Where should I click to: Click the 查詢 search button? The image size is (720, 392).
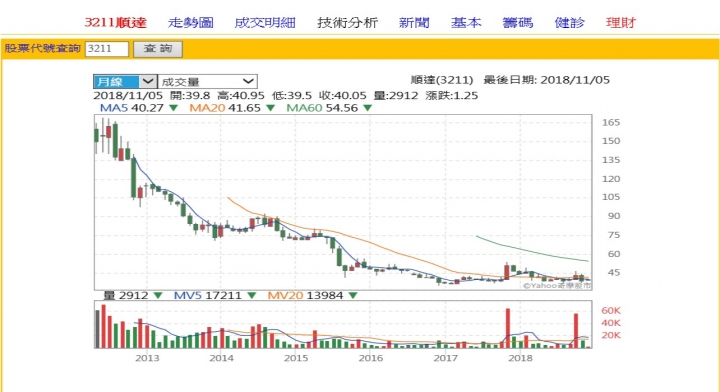click(158, 49)
